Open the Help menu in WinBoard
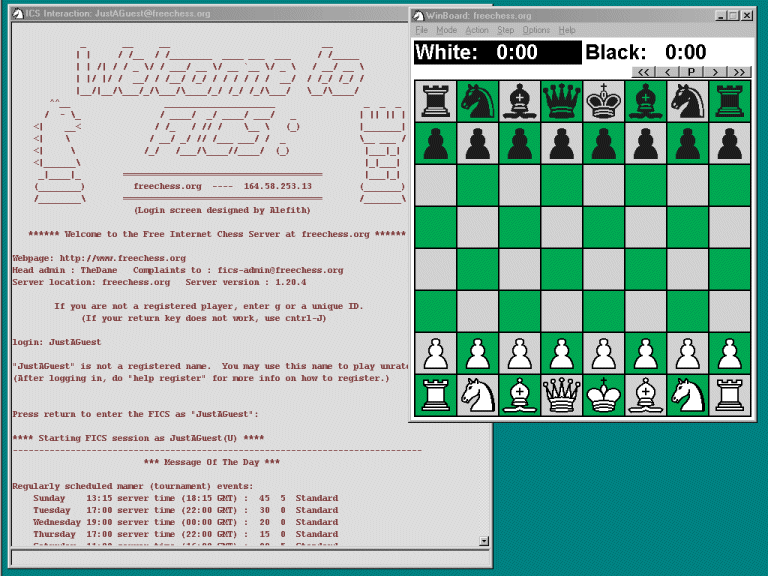Image resolution: width=768 pixels, height=576 pixels. click(x=567, y=30)
